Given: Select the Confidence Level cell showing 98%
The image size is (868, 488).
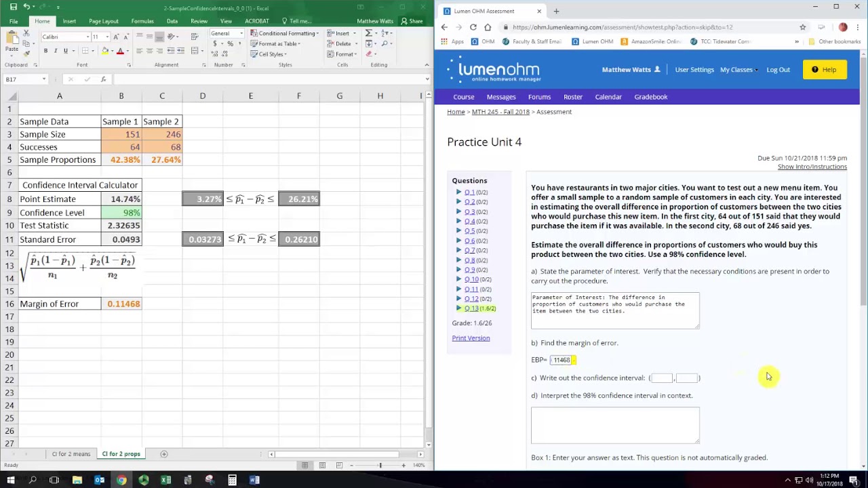Looking at the screenshot, I should tap(121, 213).
